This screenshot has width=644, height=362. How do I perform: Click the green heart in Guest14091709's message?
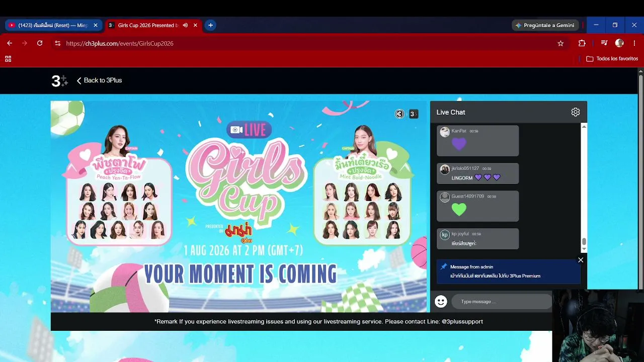pyautogui.click(x=459, y=209)
